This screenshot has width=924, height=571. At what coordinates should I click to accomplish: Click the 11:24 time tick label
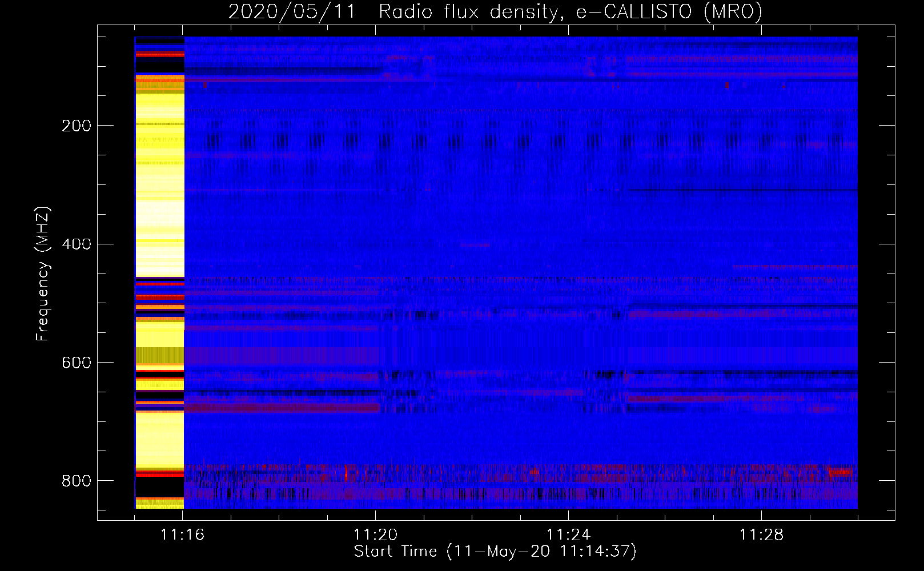[x=568, y=535]
